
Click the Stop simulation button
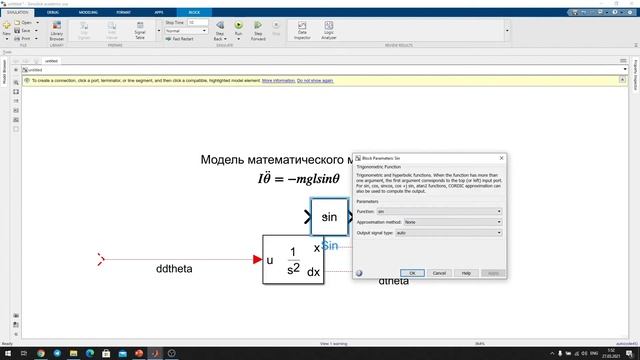[276, 29]
